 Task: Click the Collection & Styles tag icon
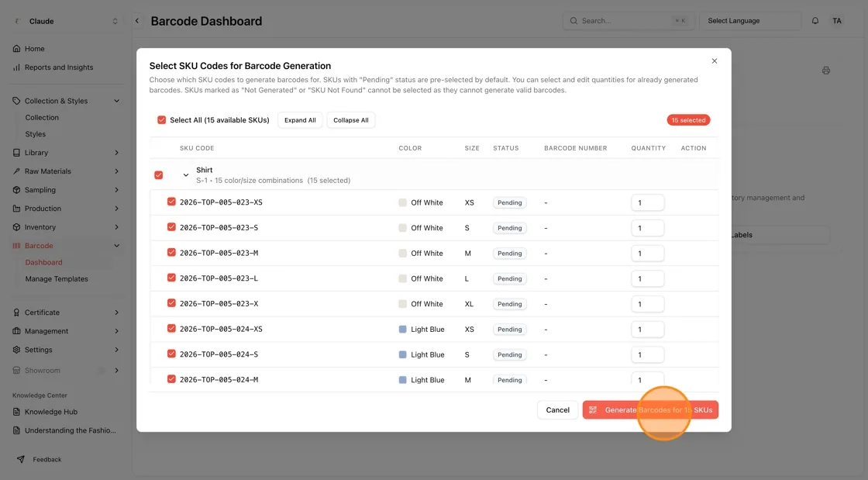tap(16, 101)
